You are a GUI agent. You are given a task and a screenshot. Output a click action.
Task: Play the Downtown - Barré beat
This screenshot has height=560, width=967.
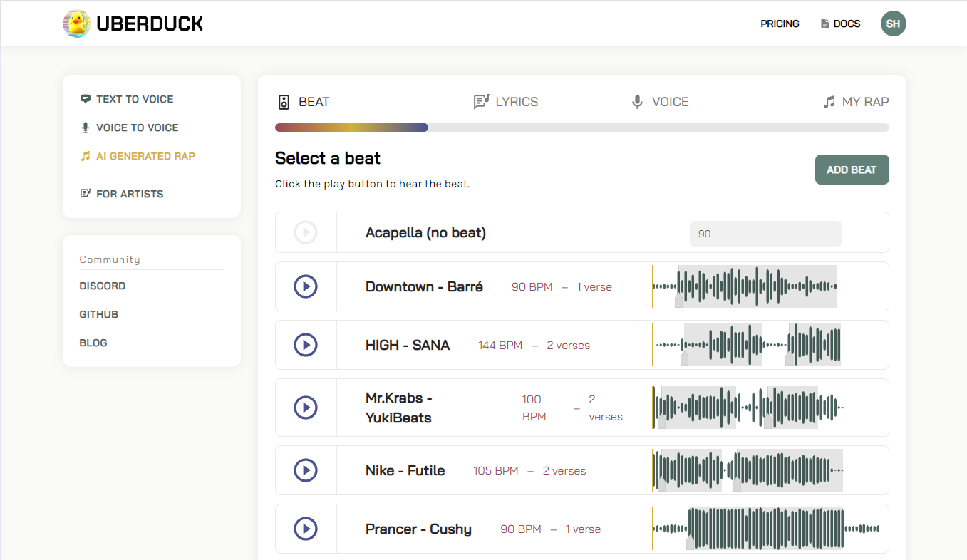click(306, 286)
